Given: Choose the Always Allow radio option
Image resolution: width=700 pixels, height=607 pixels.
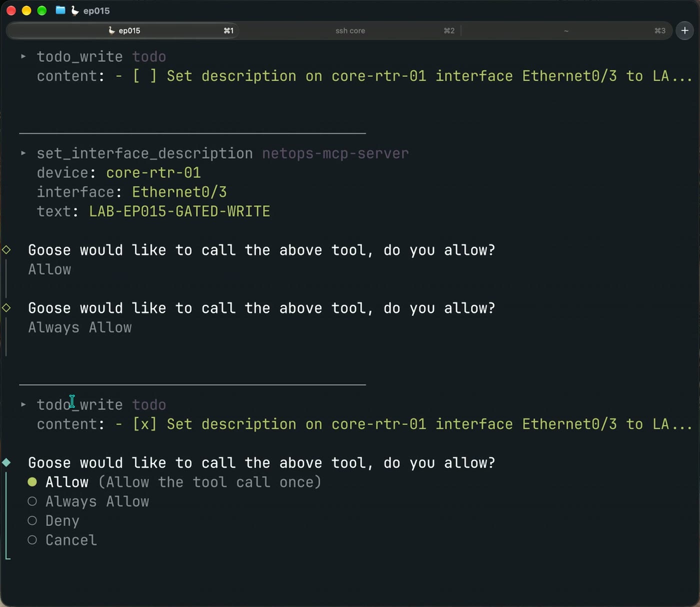Looking at the screenshot, I should coord(32,501).
